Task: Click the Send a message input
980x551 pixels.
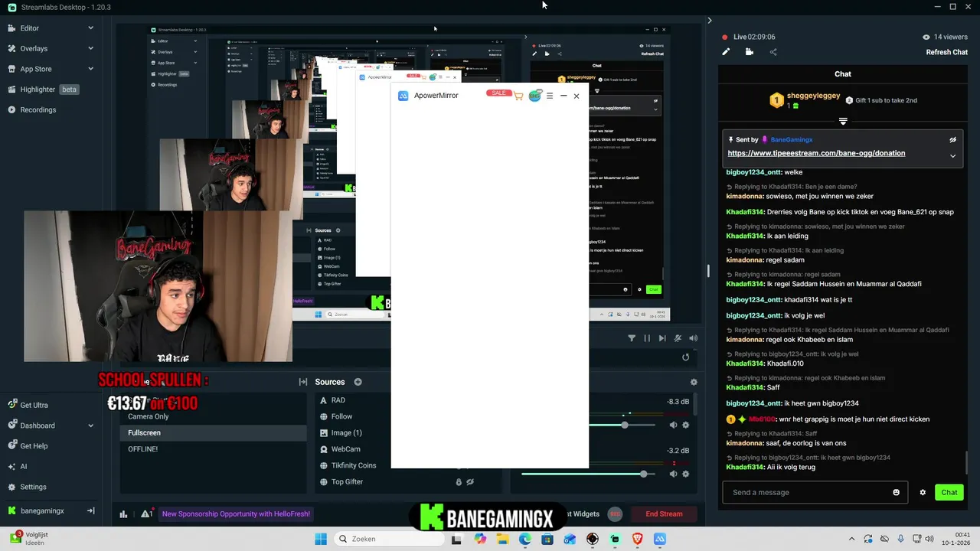Action: click(x=815, y=492)
